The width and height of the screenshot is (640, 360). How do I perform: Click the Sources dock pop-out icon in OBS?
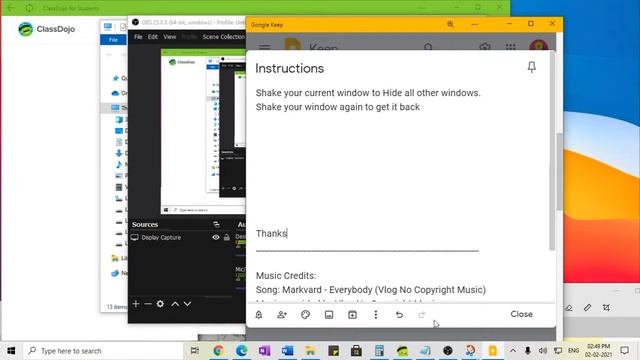coord(216,224)
